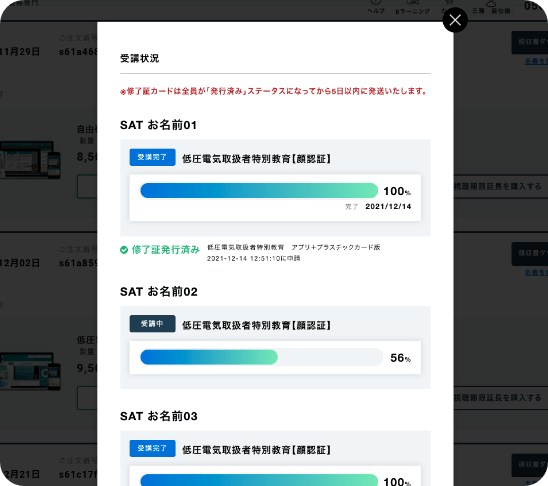
Task: Click first 視聴期限延長を購入する button
Action: pyautogui.click(x=499, y=187)
